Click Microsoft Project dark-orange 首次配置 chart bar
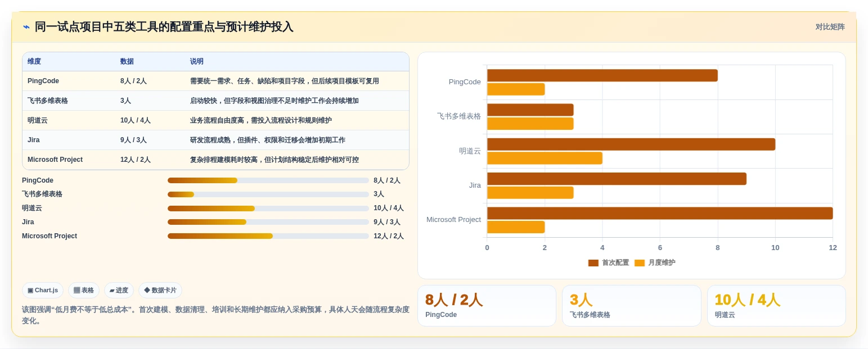 (660, 214)
